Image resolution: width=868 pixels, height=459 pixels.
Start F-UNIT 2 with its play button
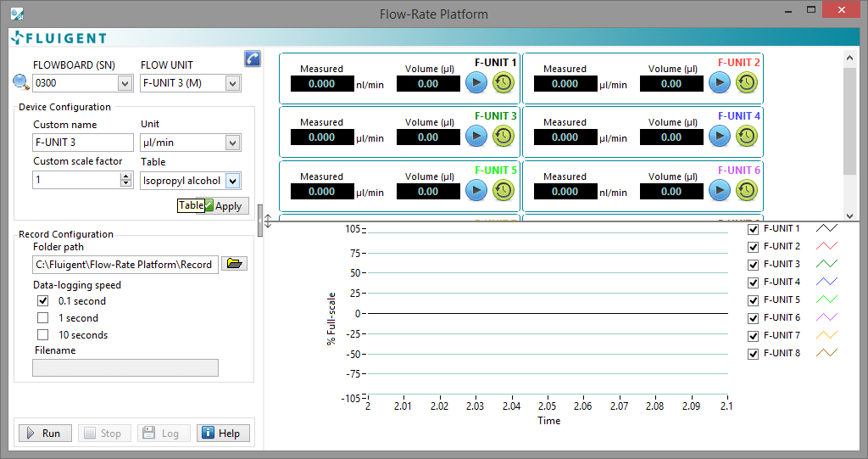click(719, 82)
